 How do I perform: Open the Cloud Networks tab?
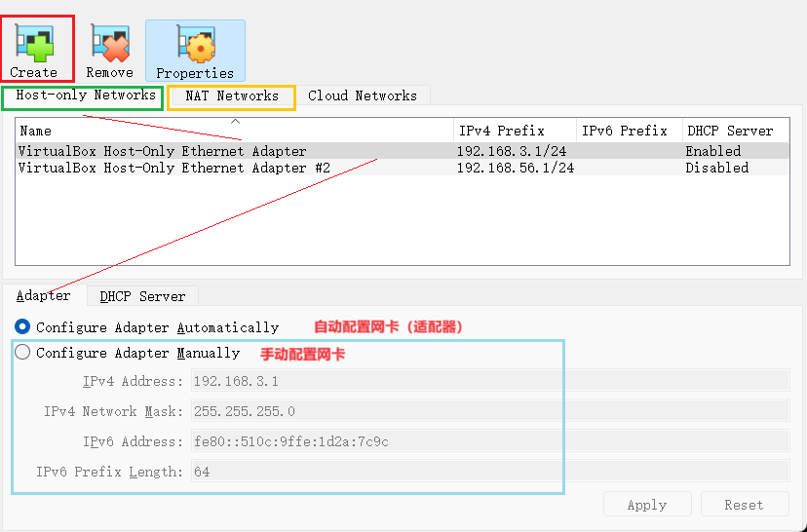pyautogui.click(x=363, y=96)
